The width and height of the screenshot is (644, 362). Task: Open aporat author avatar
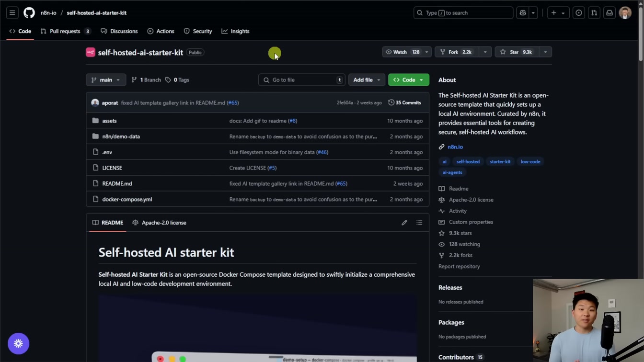[95, 102]
